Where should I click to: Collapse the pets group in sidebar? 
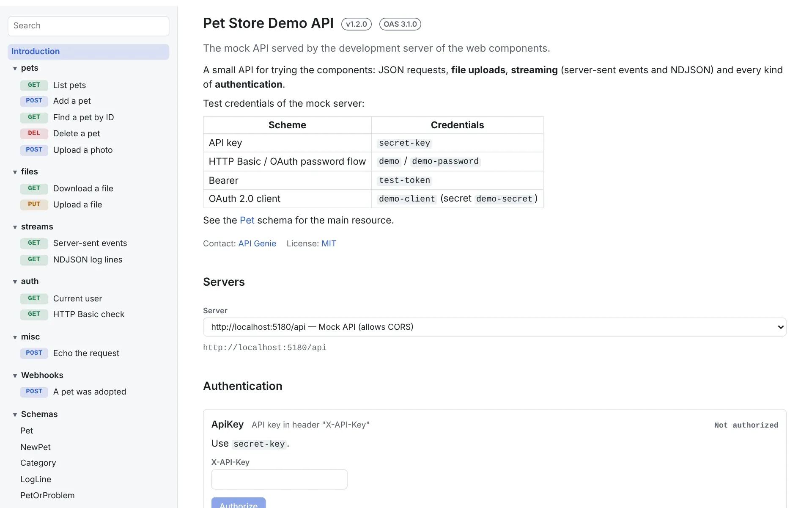point(25,68)
